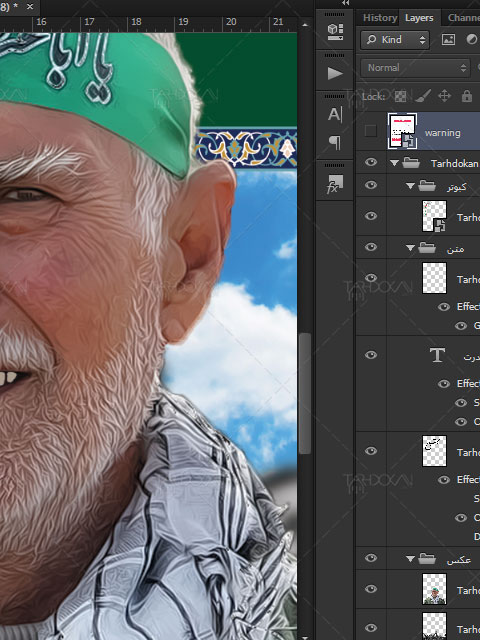Switch to the Channels tab
Screen dimensions: 480x640
pos(464,18)
